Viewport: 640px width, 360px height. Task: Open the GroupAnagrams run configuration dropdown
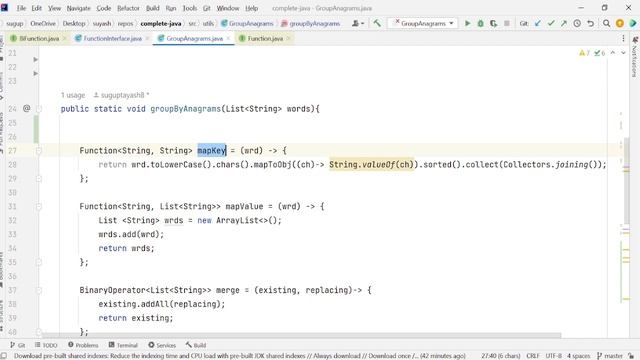pyautogui.click(x=422, y=24)
